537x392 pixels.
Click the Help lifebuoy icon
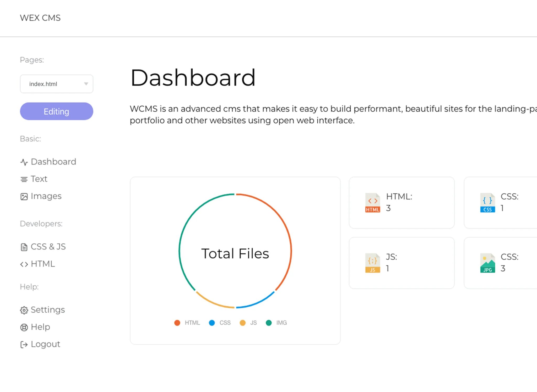24,327
